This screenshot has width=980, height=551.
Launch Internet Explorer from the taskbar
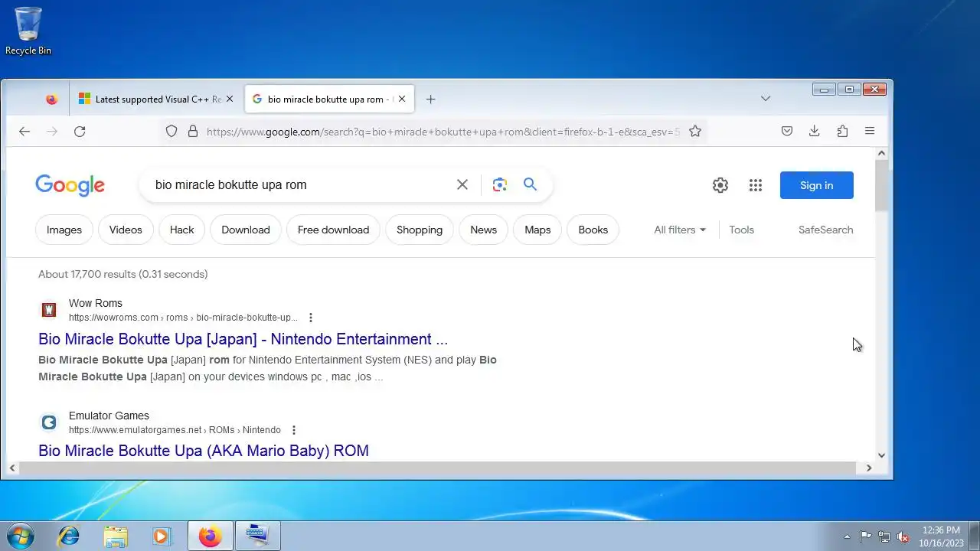click(x=69, y=536)
